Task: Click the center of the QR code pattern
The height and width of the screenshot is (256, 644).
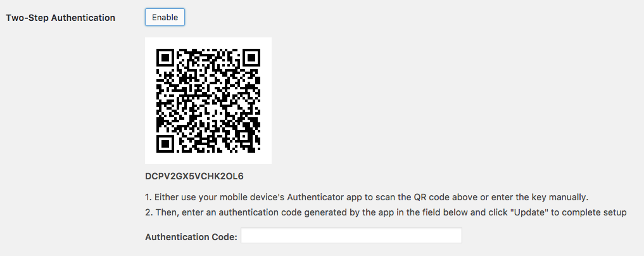Action: pyautogui.click(x=208, y=101)
